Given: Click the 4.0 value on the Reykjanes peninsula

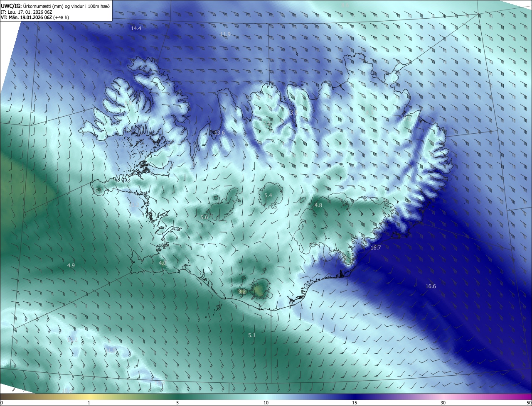Looking at the screenshot, I should click(x=163, y=263).
